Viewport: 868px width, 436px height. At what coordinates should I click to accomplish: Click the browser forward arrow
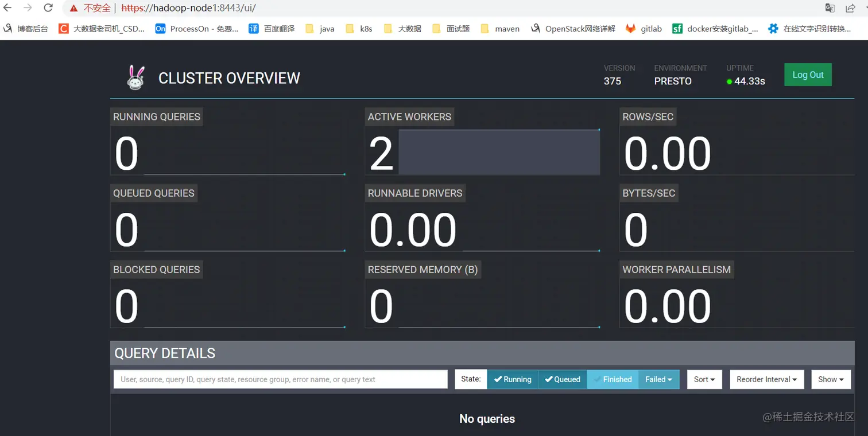(x=28, y=8)
